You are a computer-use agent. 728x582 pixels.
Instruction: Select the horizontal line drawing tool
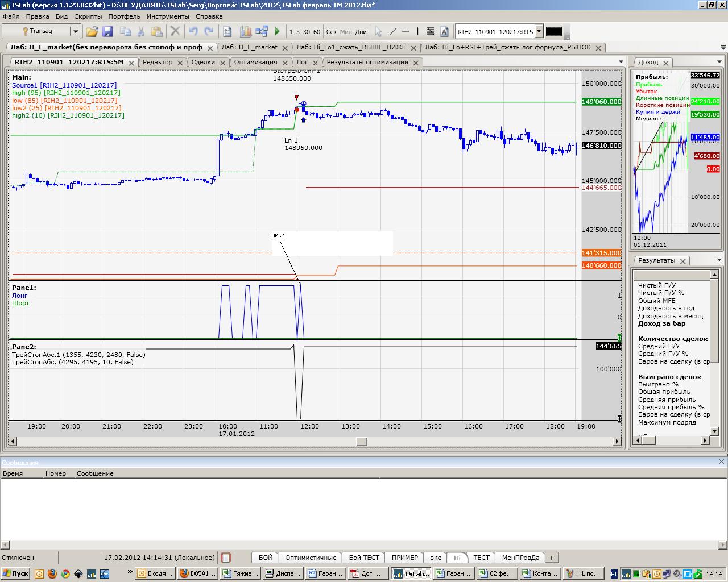(406, 32)
